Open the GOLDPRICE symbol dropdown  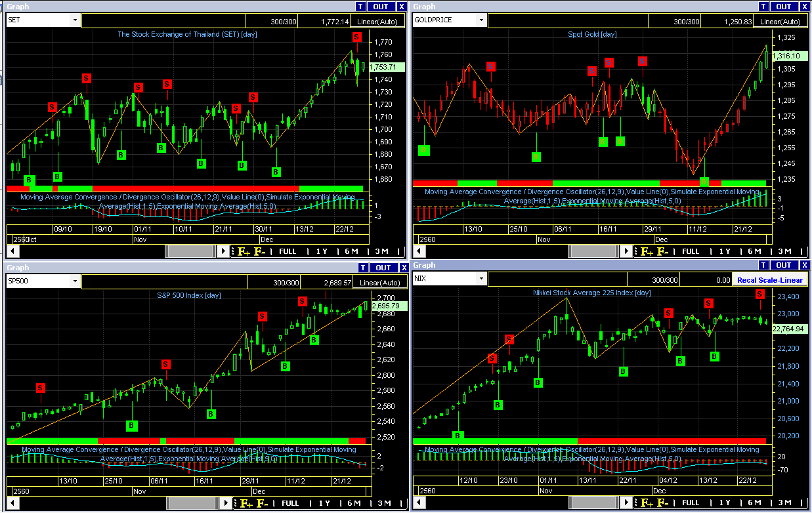[482, 20]
